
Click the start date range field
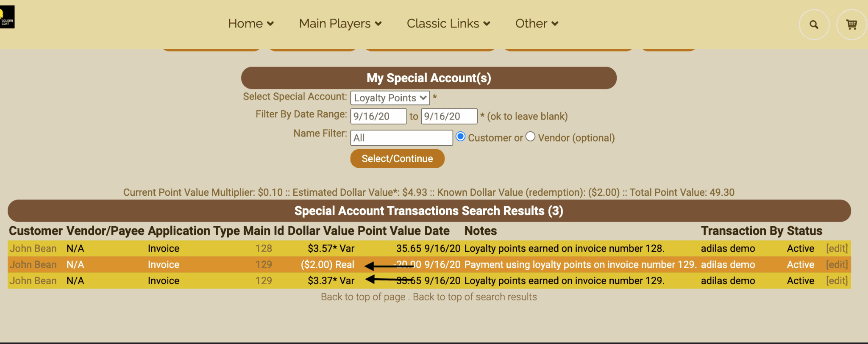(x=378, y=117)
